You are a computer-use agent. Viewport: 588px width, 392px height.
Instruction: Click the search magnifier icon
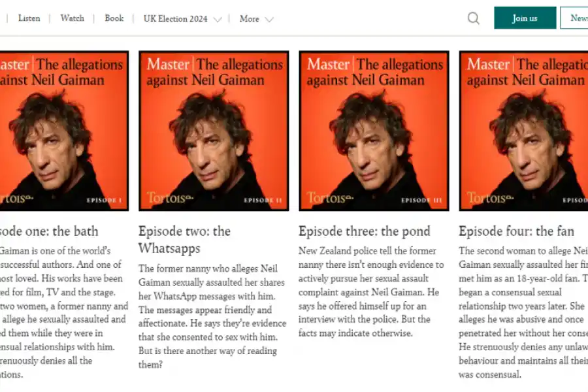coord(474,18)
